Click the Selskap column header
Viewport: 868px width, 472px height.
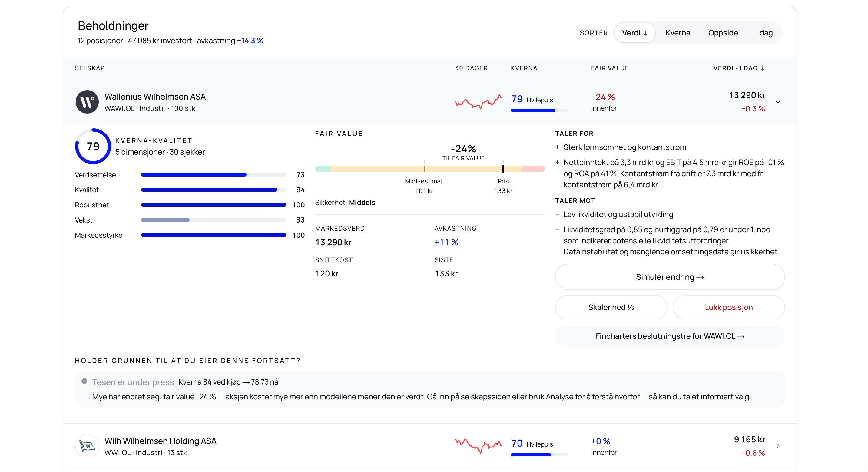(x=90, y=68)
